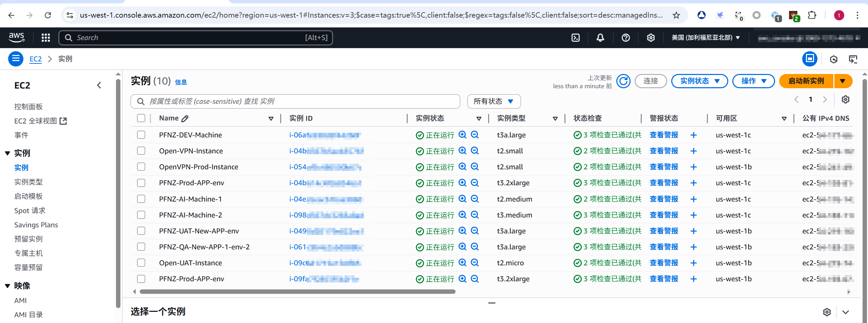Click the sidebar vertical scrollbar
Image resolution: width=868 pixels, height=323 pixels.
(x=118, y=193)
